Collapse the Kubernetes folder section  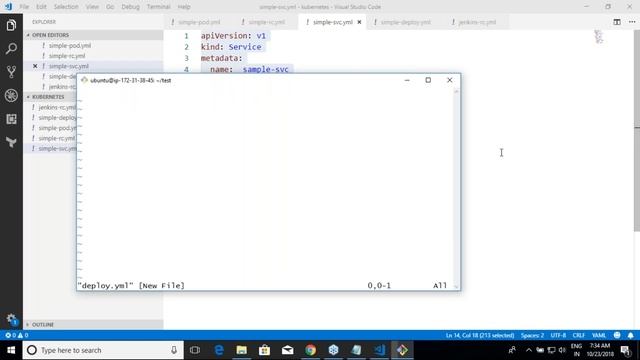[50, 97]
